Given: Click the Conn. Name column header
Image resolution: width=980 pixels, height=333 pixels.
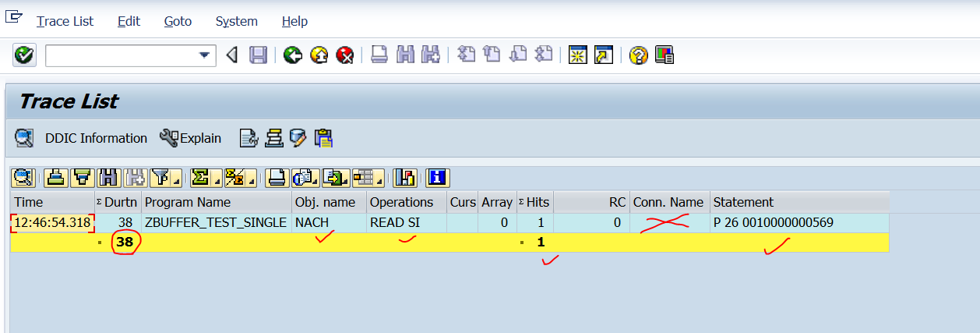Looking at the screenshot, I should (670, 202).
